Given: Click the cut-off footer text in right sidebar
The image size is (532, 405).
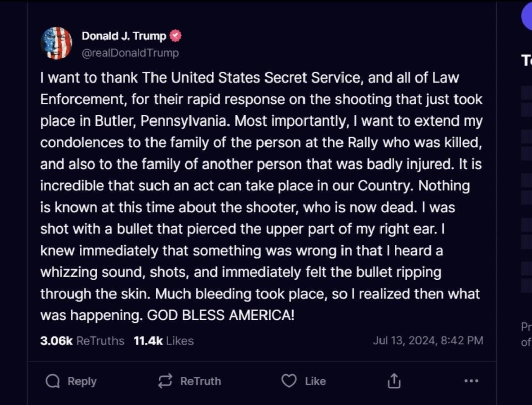Looking at the screenshot, I should click(526, 335).
